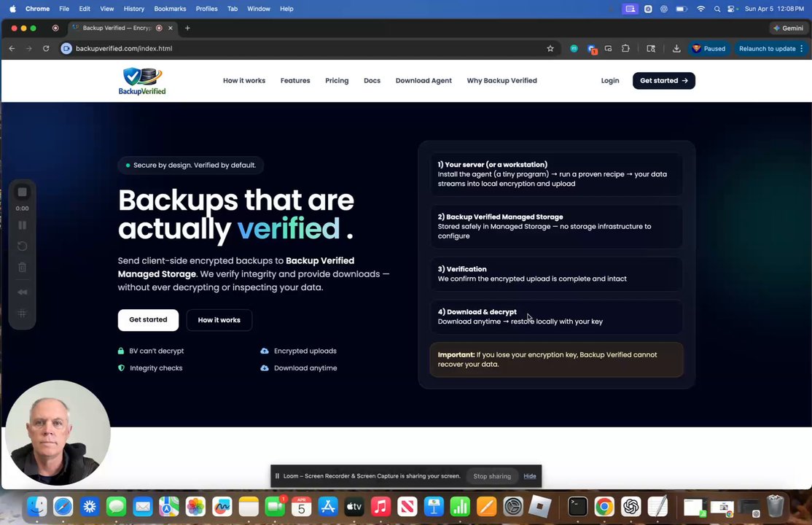Image resolution: width=812 pixels, height=525 pixels.
Task: Open Gemini in Chrome
Action: (x=788, y=28)
